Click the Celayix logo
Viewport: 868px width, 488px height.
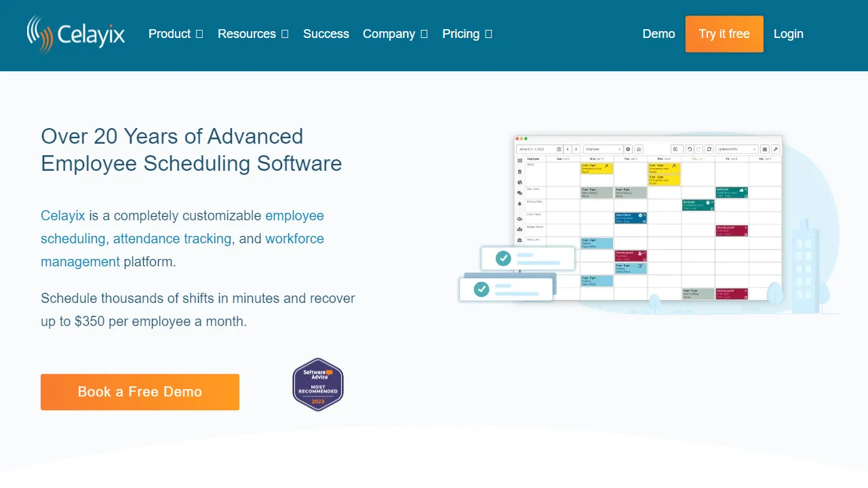pos(76,34)
